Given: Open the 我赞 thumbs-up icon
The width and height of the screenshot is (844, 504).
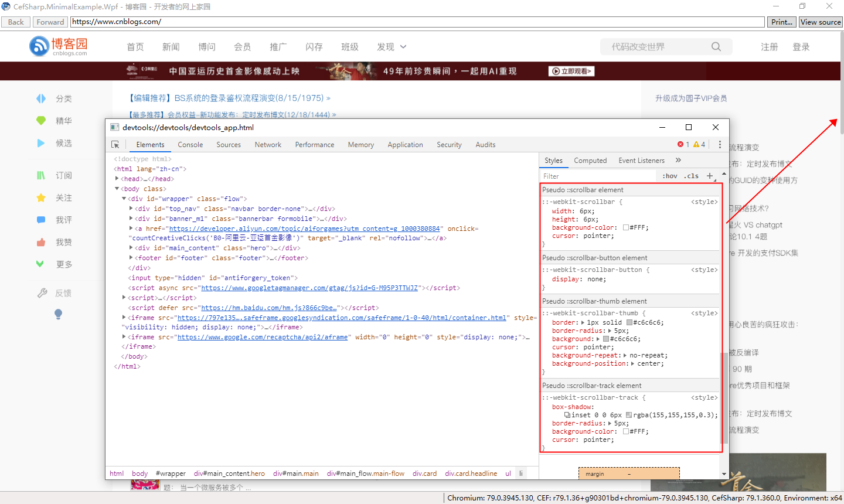Looking at the screenshot, I should [41, 242].
